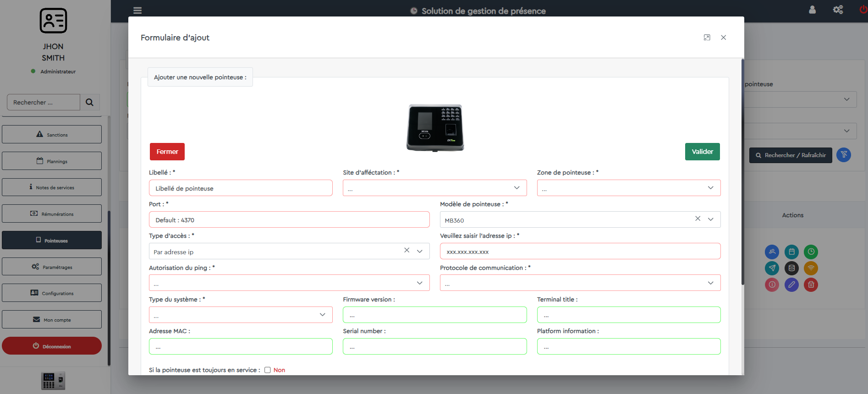Click the green clock action icon
This screenshot has height=394, width=868.
pyautogui.click(x=811, y=252)
